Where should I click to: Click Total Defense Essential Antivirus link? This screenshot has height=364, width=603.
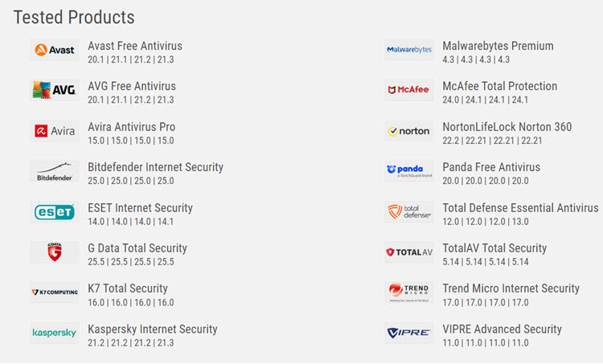pos(520,207)
